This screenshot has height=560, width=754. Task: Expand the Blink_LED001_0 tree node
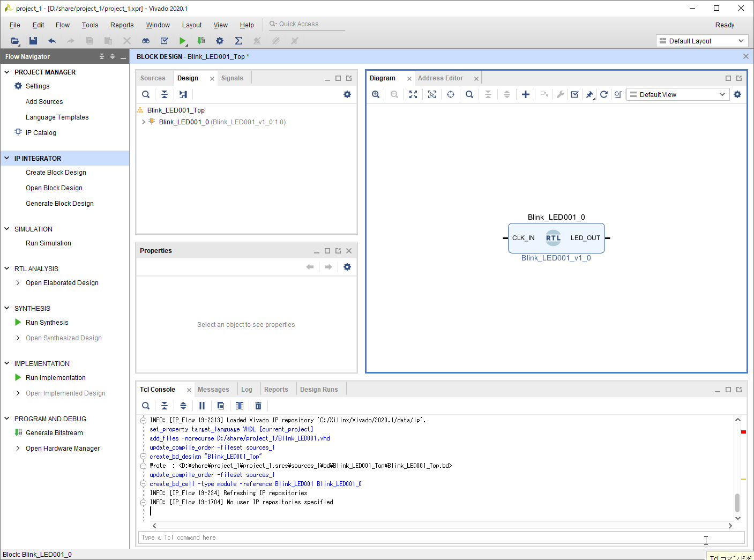pos(143,122)
